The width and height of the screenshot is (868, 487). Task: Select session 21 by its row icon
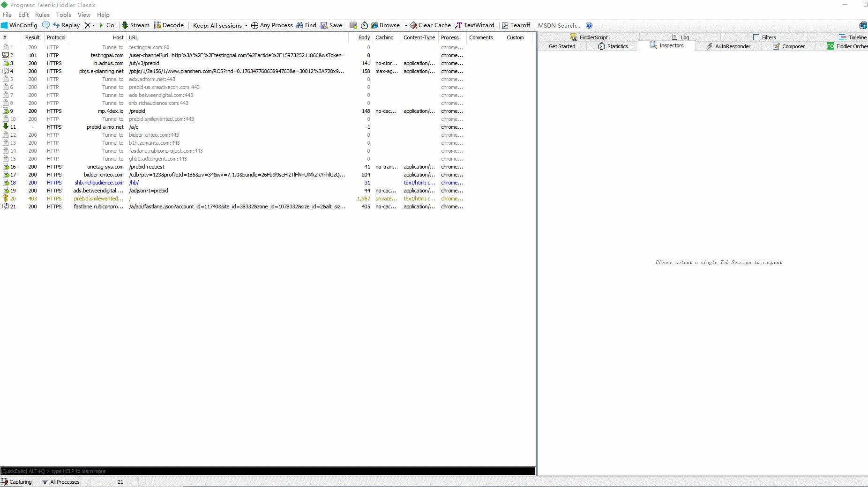pos(6,207)
